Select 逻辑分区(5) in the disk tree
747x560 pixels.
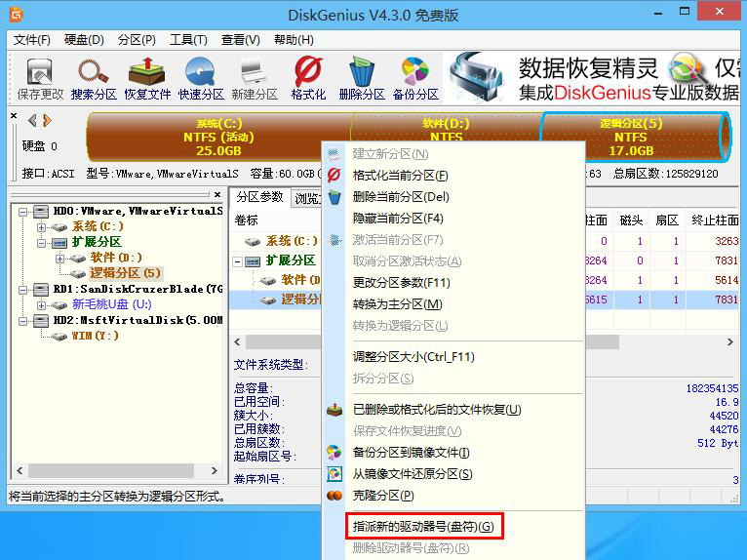(125, 273)
